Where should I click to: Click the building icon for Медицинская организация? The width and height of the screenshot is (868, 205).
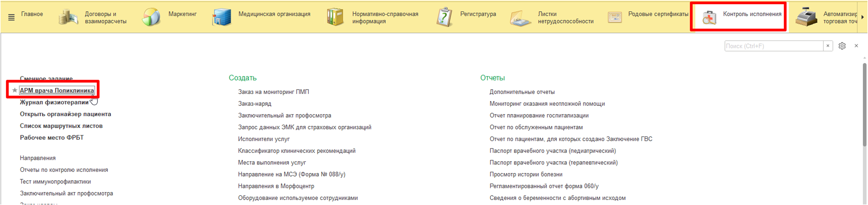pos(221,17)
